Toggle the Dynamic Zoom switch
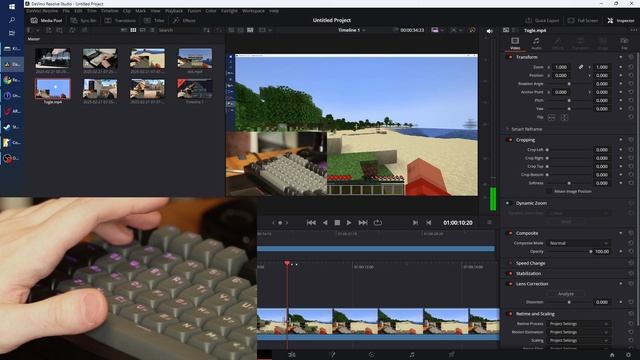The height and width of the screenshot is (360, 640). [x=509, y=203]
